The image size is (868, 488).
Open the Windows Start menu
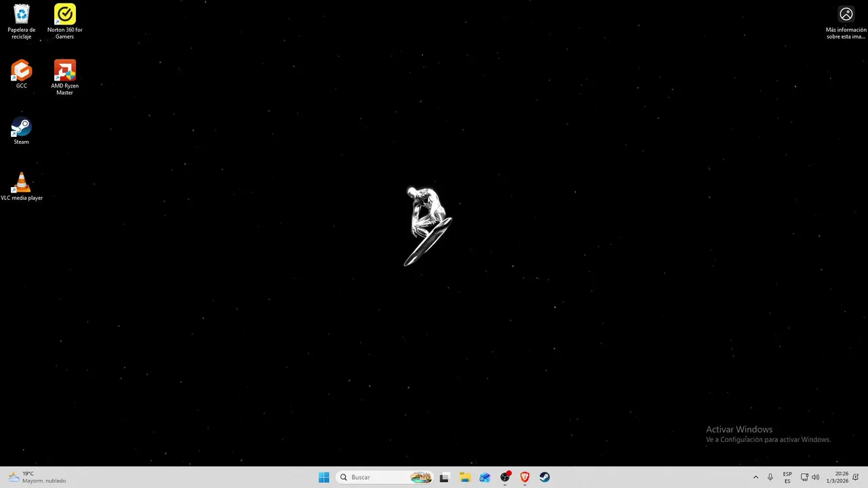click(x=324, y=477)
